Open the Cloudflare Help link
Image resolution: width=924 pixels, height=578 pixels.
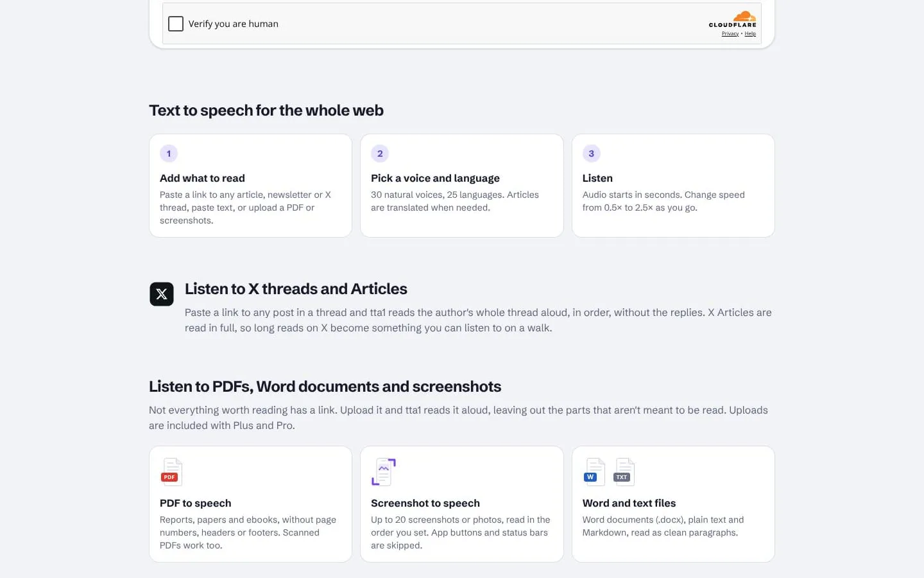pos(750,34)
